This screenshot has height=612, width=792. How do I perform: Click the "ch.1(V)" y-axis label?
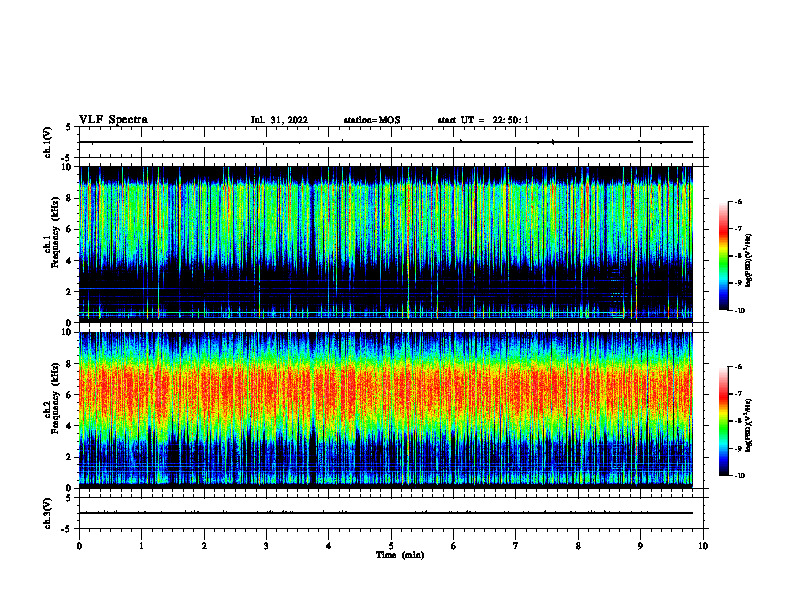(x=47, y=142)
